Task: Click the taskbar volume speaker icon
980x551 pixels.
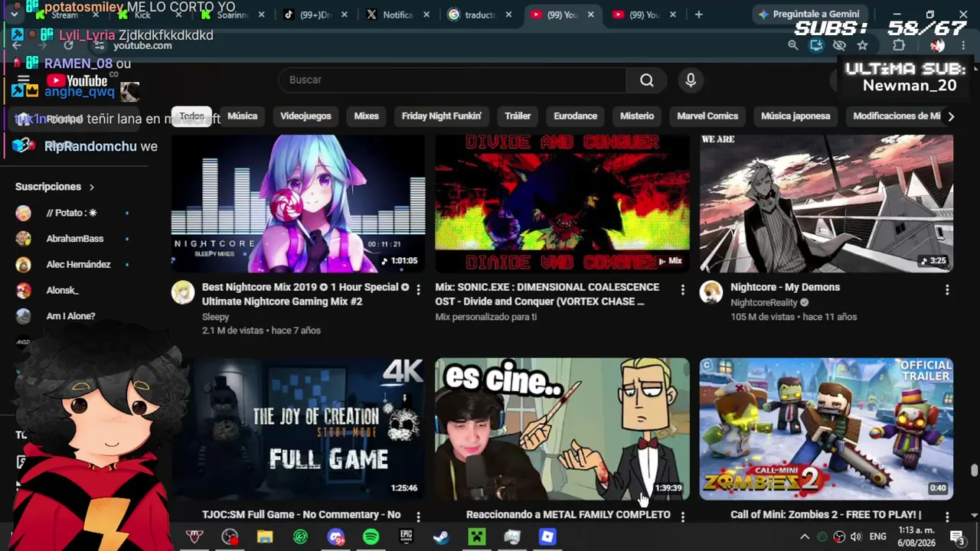Action: pyautogui.click(x=856, y=537)
